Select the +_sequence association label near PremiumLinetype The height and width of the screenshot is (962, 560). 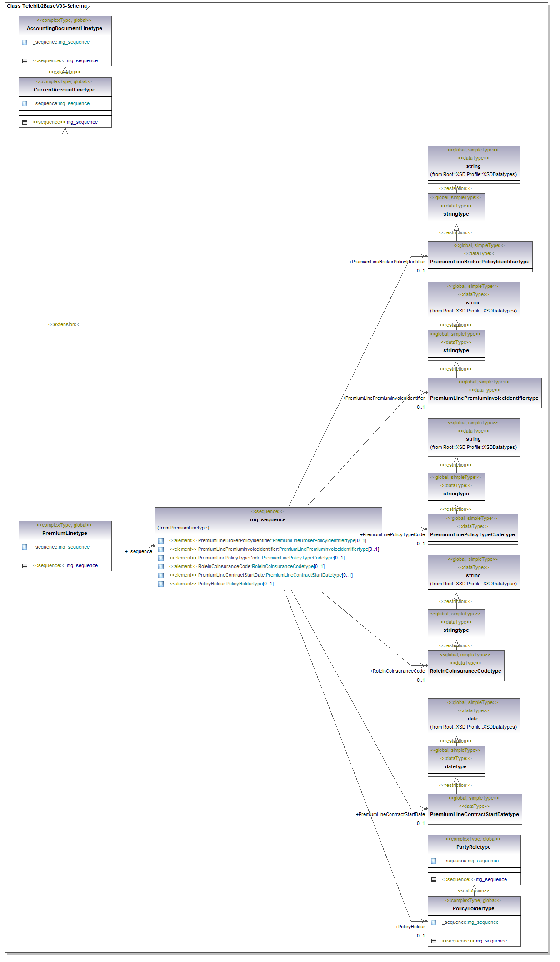139,552
